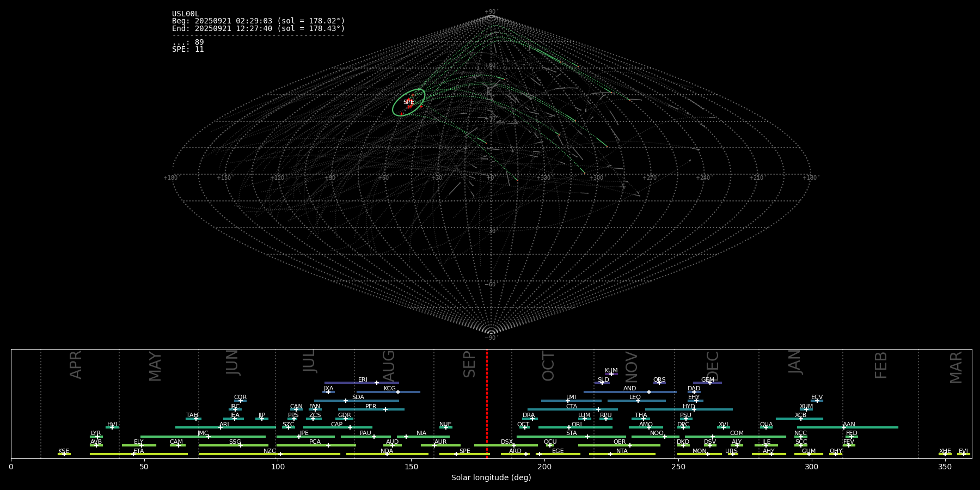Click the NTA shower activity bar
The width and height of the screenshot is (980, 490).
pos(622,454)
